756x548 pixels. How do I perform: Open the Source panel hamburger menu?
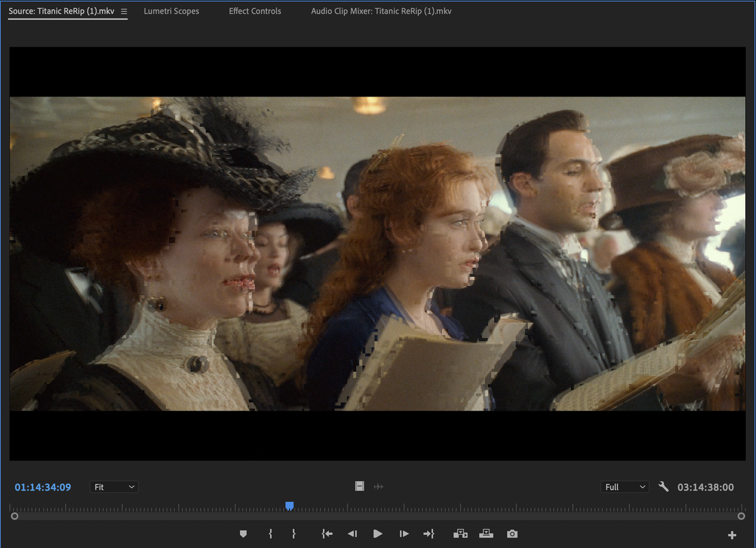point(124,11)
